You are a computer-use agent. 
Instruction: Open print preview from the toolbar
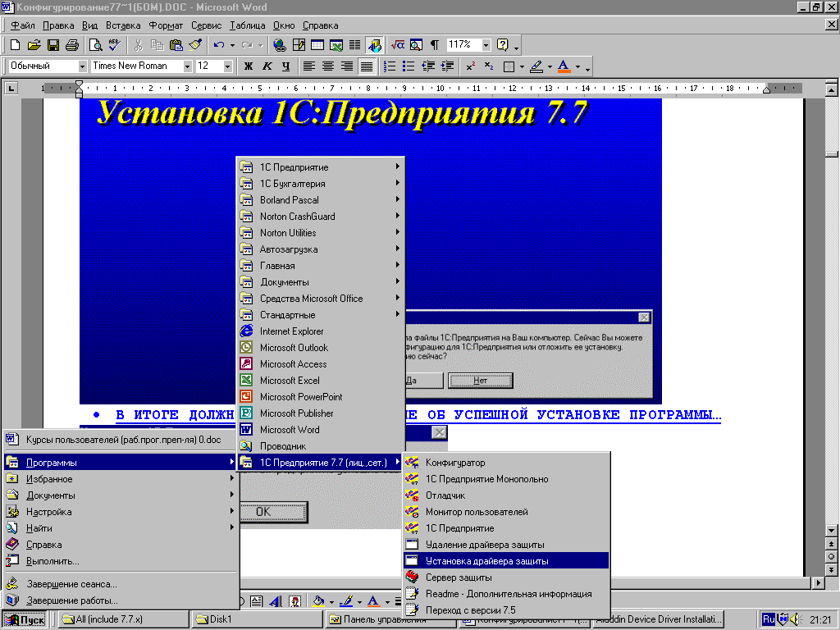tap(95, 45)
